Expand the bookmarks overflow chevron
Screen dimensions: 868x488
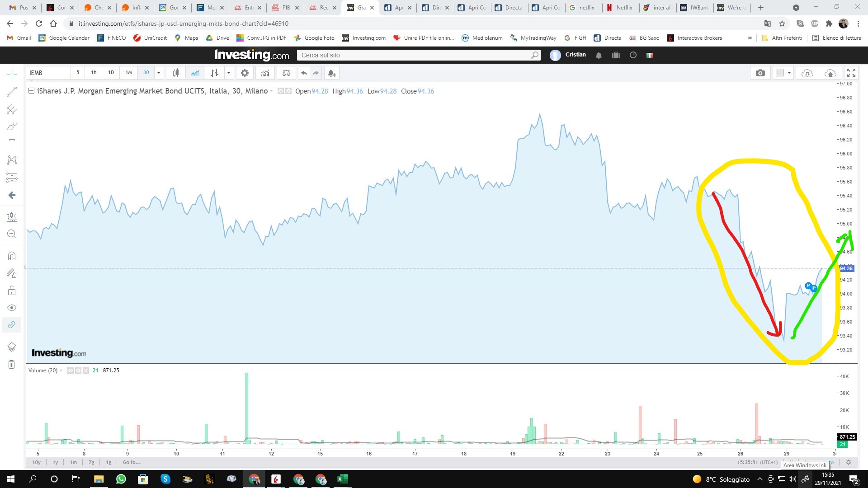[x=750, y=38]
